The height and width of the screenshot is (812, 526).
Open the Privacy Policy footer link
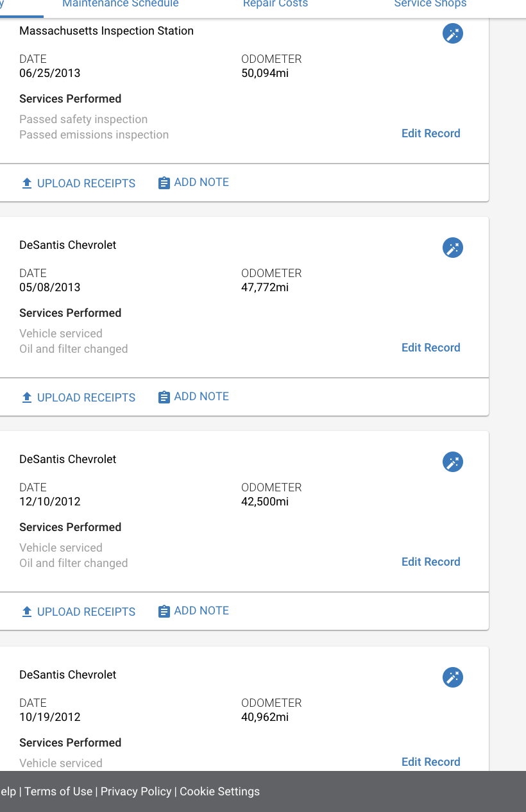coord(136,791)
